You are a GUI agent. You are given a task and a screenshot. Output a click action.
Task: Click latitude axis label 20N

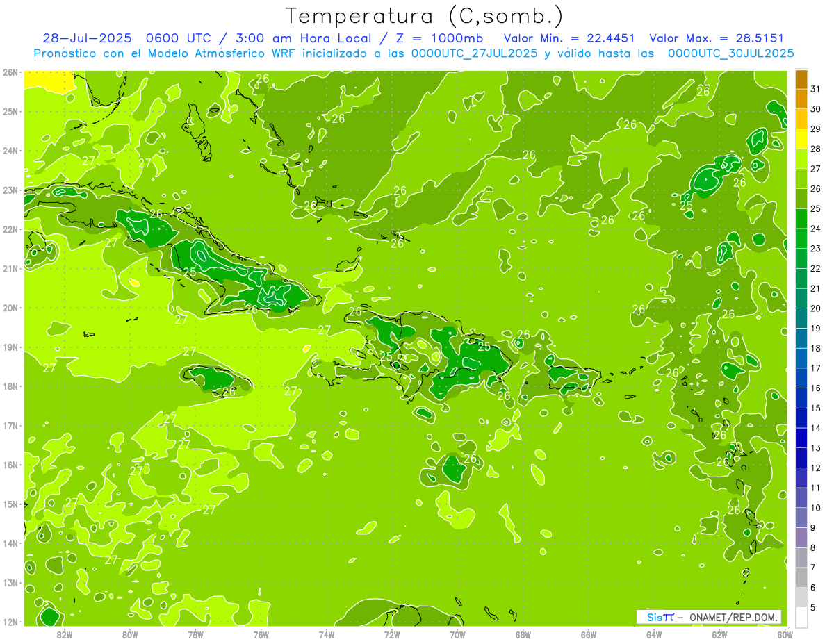(11, 308)
